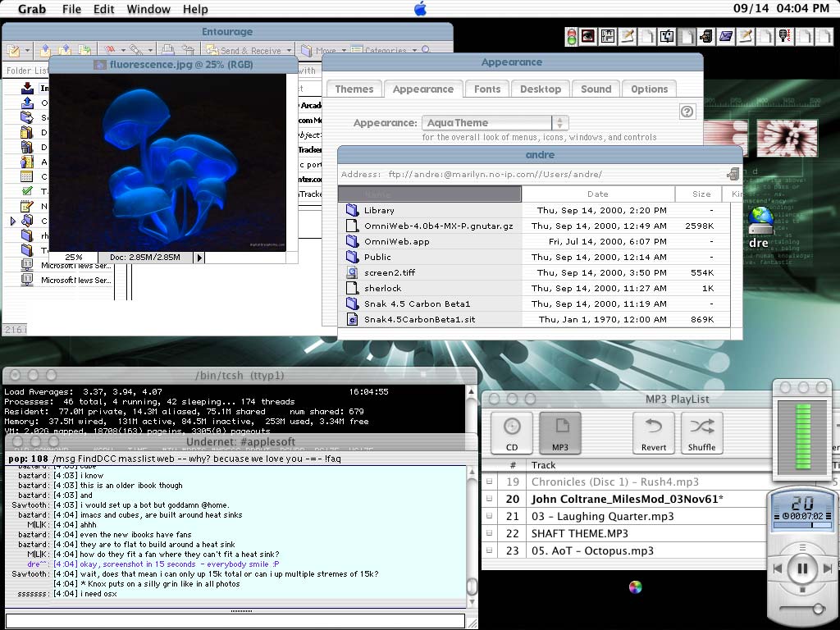The width and height of the screenshot is (840, 630).
Task: Click the Shuffle button in MP3 PlayList
Action: [701, 432]
